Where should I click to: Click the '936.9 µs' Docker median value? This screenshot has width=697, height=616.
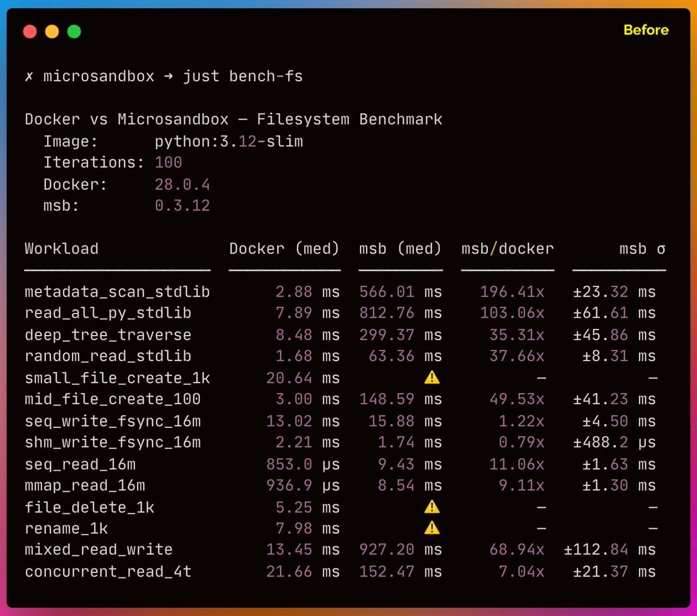click(303, 485)
